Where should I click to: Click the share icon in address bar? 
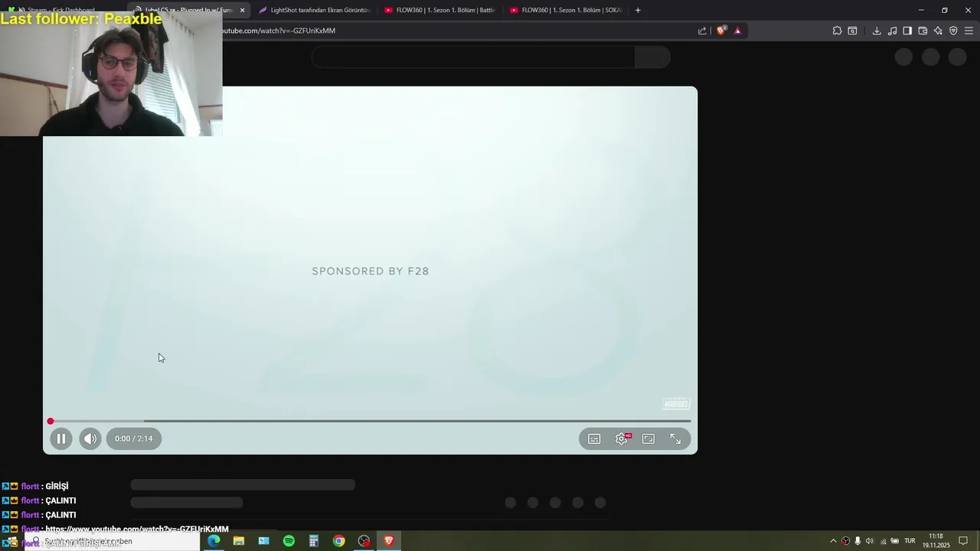pyautogui.click(x=702, y=31)
